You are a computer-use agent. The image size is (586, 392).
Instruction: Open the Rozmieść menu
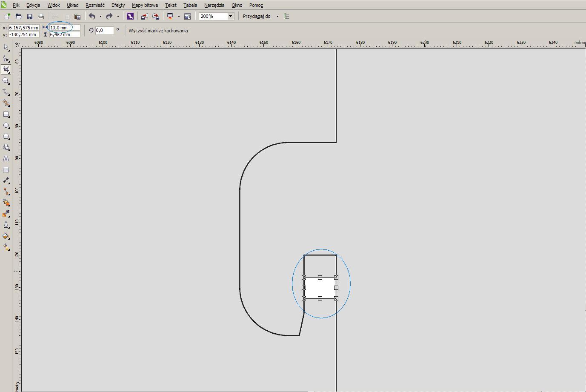[95, 5]
